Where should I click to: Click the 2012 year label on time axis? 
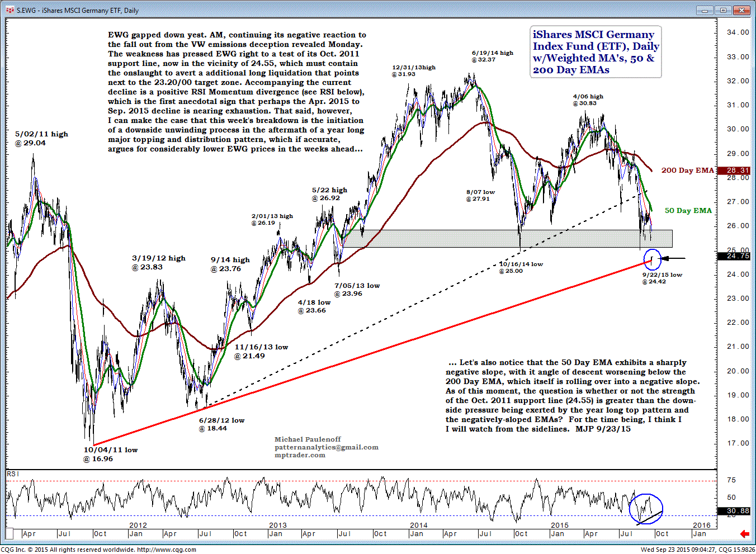pyautogui.click(x=138, y=525)
